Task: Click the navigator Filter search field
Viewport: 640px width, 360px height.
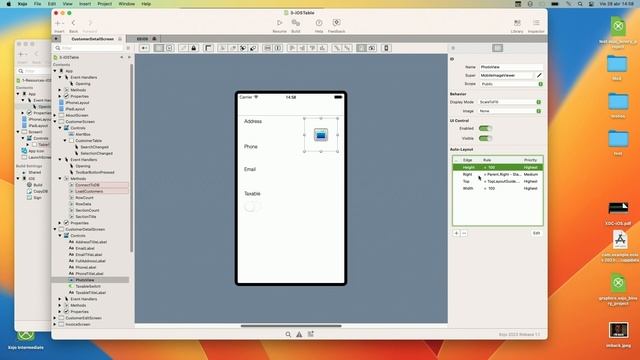Action: coord(89,48)
